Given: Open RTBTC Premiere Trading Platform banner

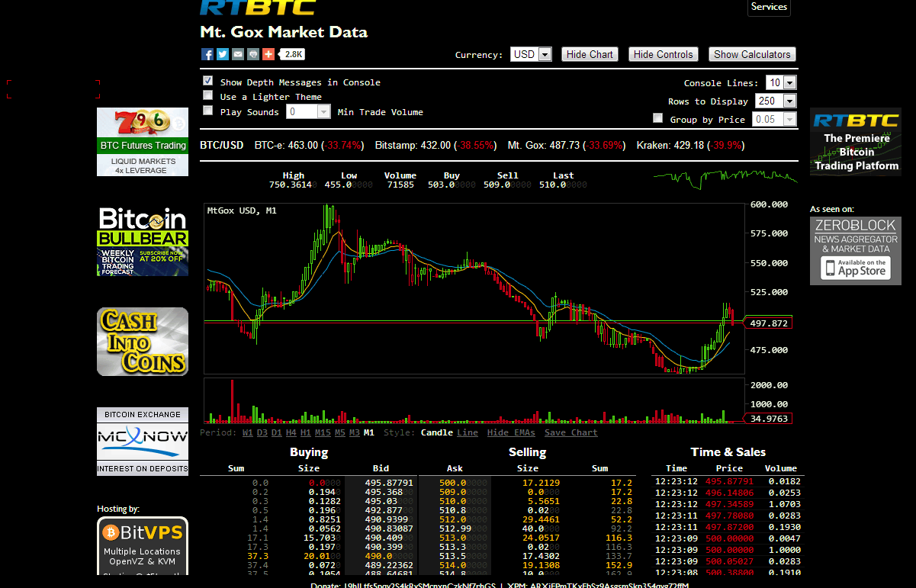Looking at the screenshot, I should [x=856, y=142].
